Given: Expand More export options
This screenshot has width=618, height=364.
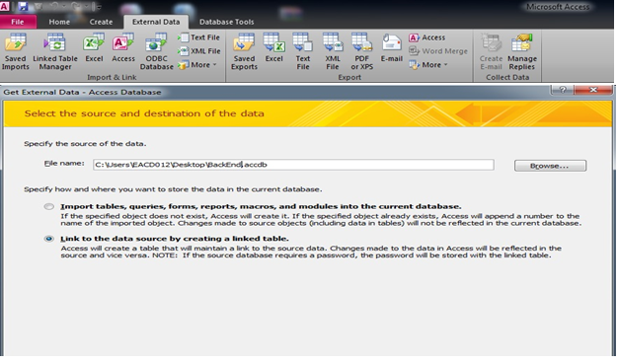Looking at the screenshot, I should tap(428, 65).
